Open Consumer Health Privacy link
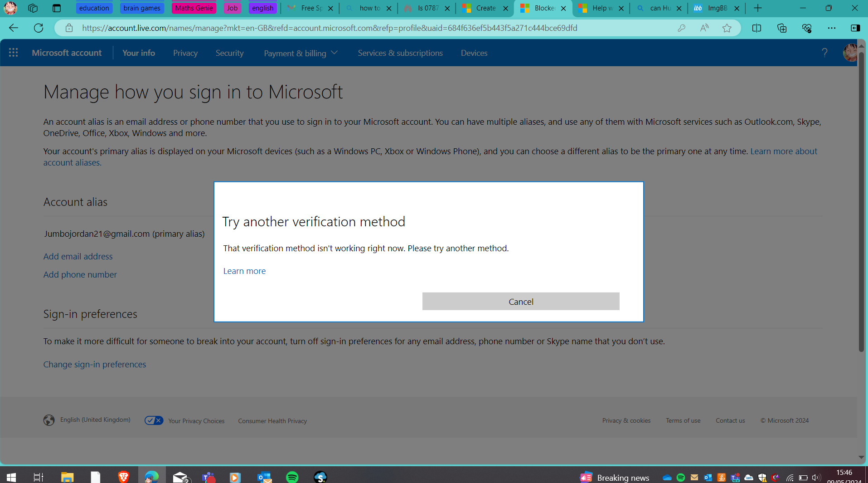This screenshot has height=483, width=868. 272,421
